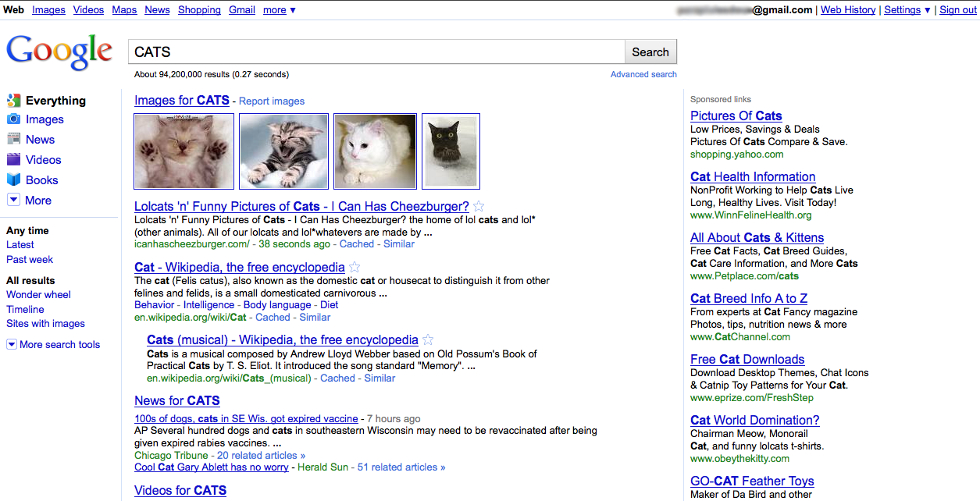This screenshot has height=501, width=980.
Task: Select the Images sidebar filter label
Action: (45, 119)
